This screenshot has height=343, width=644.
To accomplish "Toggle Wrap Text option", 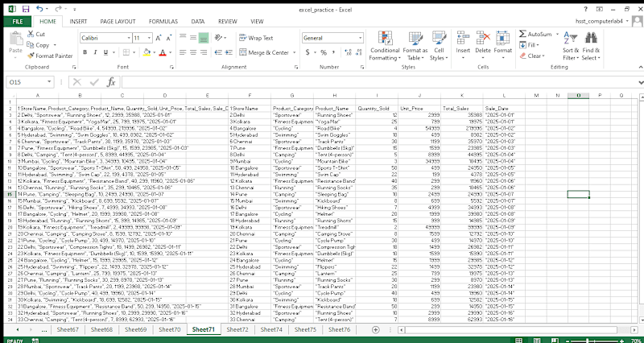I will click(x=256, y=38).
